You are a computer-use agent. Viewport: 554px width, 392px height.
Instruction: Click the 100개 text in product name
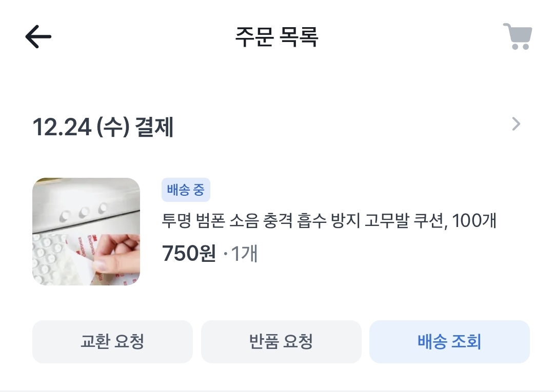tap(474, 220)
